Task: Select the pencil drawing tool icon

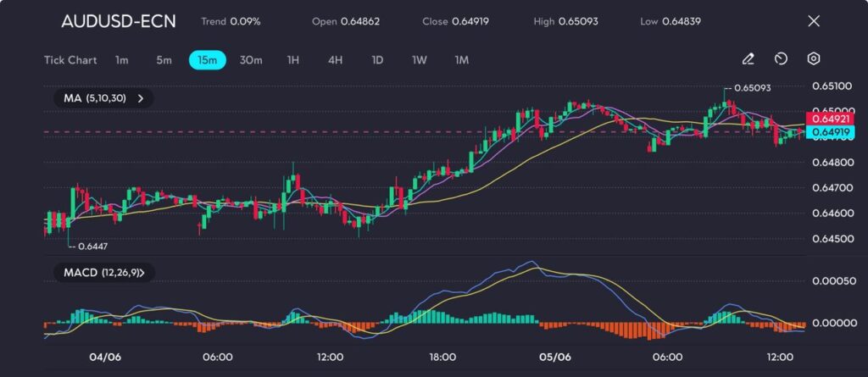Action: point(748,59)
